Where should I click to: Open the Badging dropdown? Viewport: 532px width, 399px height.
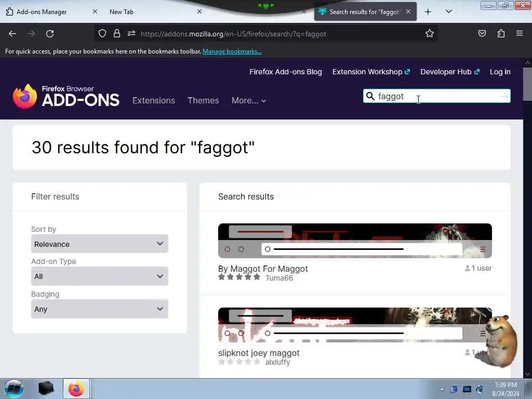(99, 309)
